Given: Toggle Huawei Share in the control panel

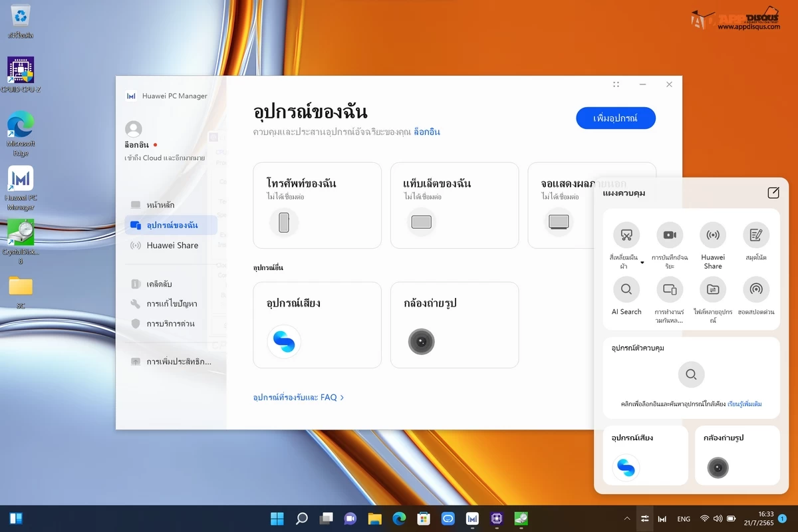Looking at the screenshot, I should point(713,235).
